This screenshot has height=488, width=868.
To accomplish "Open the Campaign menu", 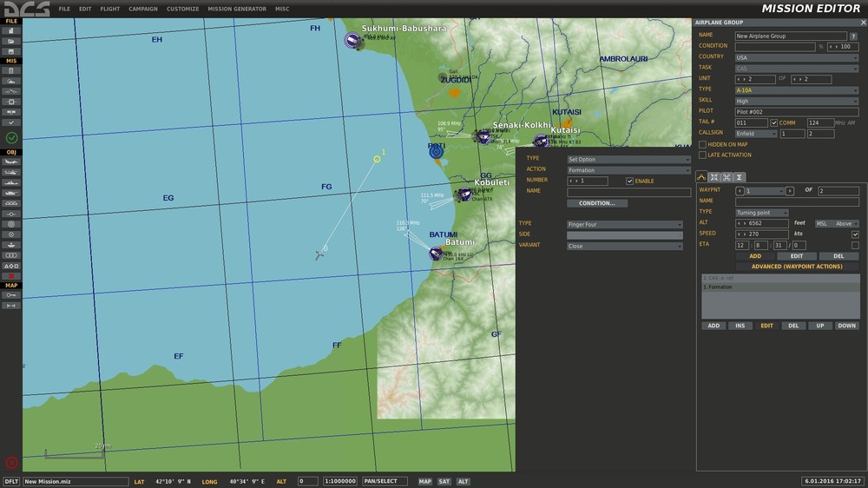I will coord(143,9).
